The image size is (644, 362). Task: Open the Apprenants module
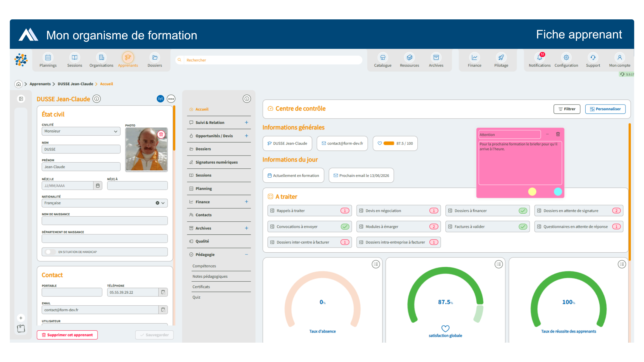pos(128,60)
